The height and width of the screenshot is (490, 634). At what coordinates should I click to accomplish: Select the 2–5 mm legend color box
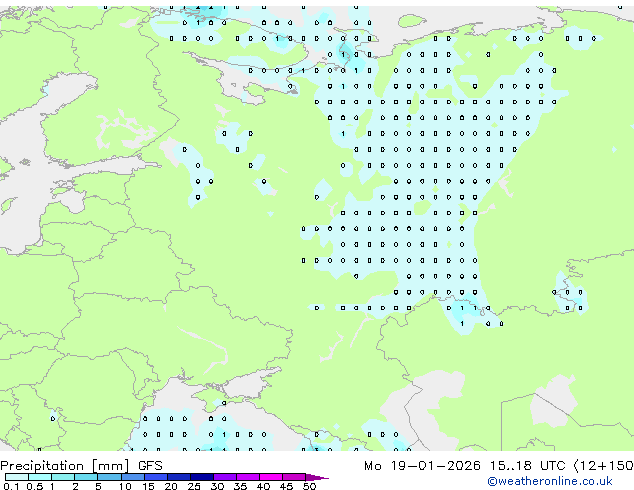[x=86, y=477]
